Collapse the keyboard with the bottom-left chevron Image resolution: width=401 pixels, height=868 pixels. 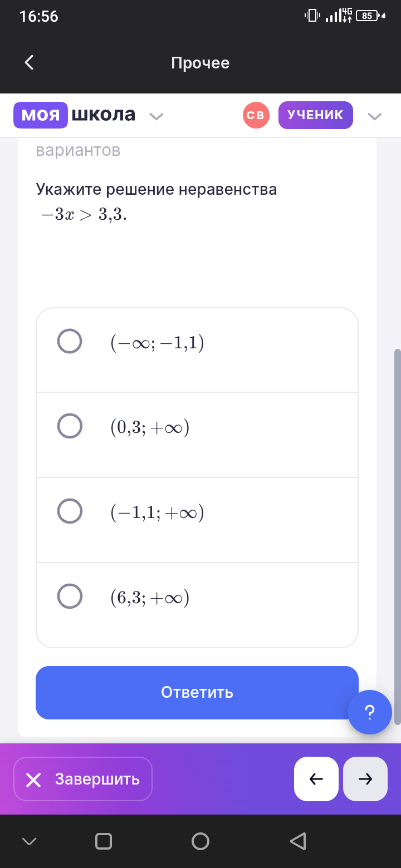pos(29,841)
